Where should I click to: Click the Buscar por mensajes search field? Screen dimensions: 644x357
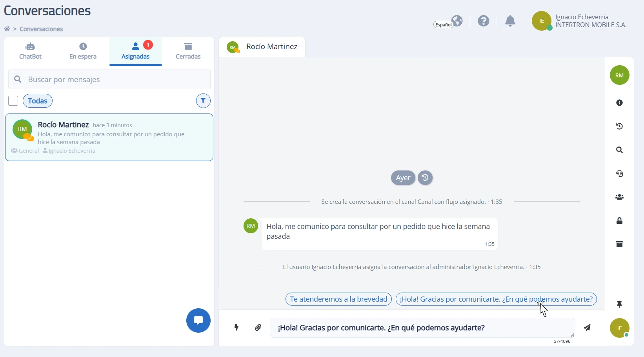109,79
